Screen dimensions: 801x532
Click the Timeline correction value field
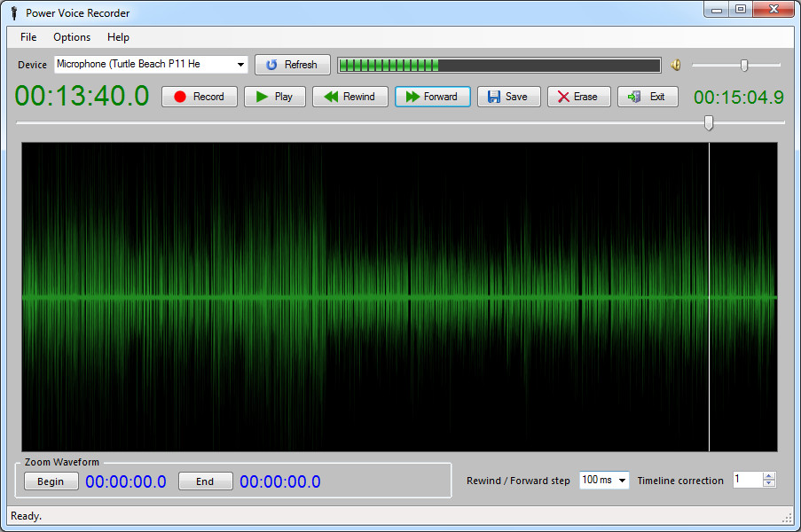pos(748,480)
